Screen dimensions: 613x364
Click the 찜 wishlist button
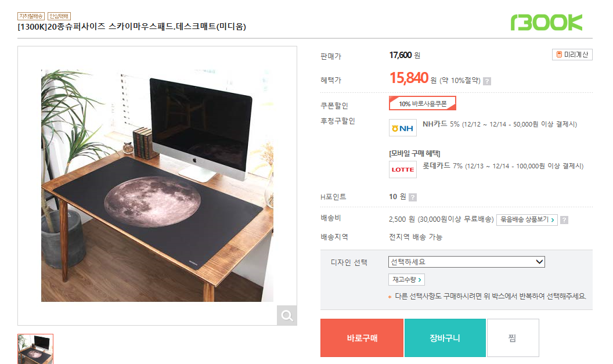pos(513,338)
